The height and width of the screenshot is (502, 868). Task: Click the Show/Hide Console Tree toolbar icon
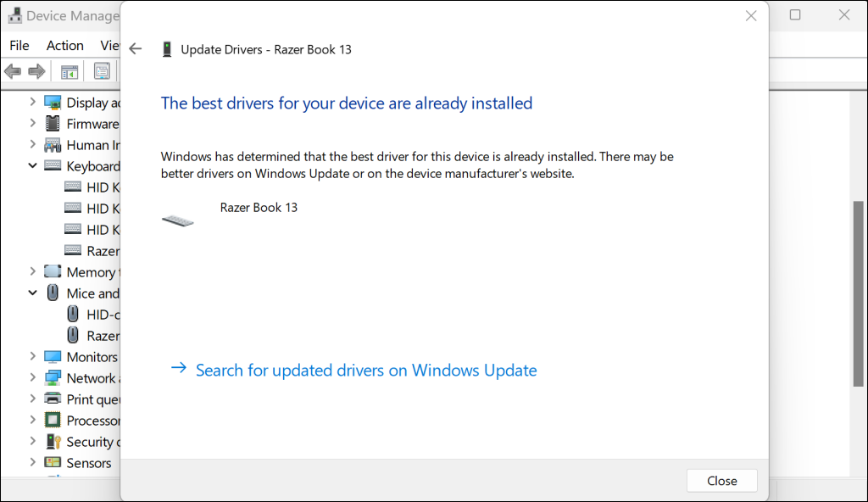tap(70, 71)
